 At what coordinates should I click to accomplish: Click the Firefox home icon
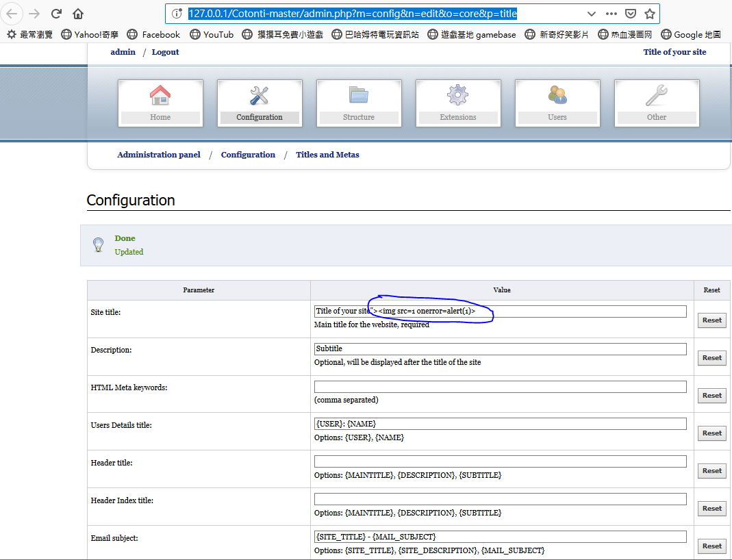77,13
